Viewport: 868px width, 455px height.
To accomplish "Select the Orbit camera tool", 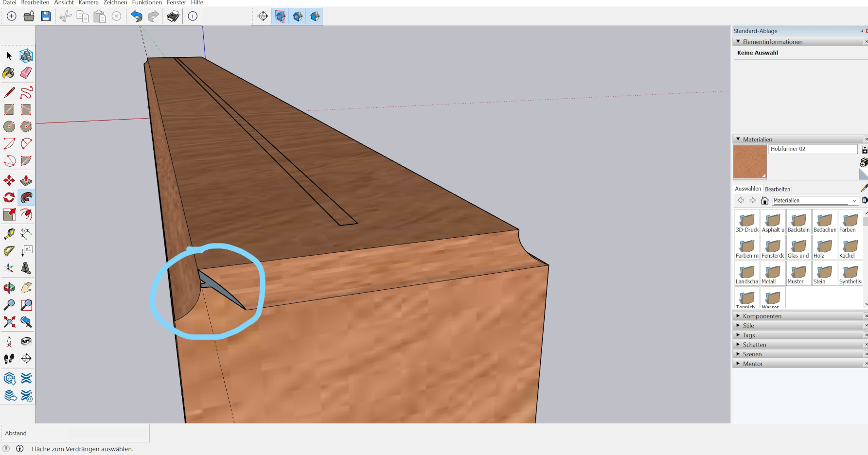I will (x=9, y=288).
